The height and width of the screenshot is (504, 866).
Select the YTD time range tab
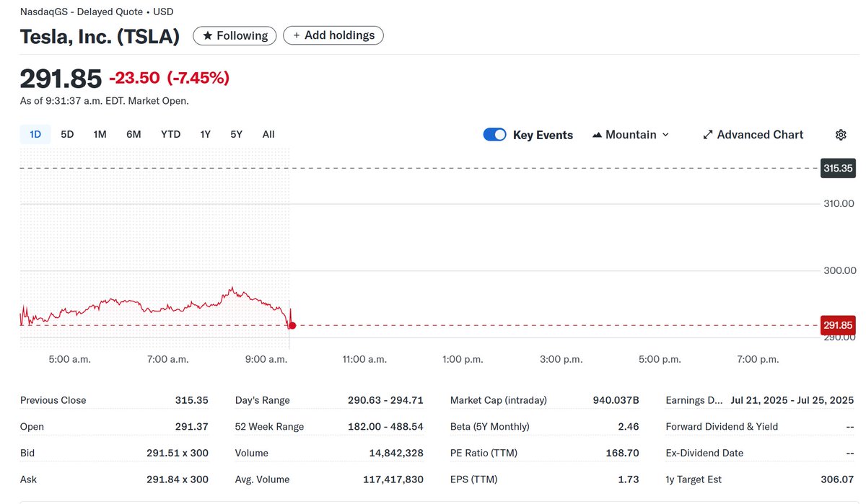coord(170,134)
